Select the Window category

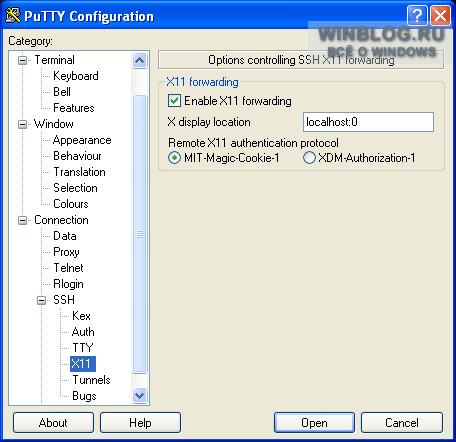pos(54,124)
